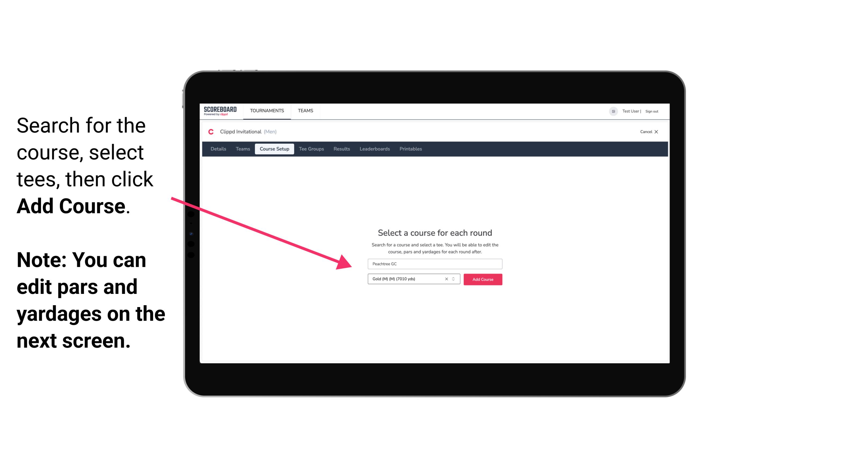Image resolution: width=868 pixels, height=467 pixels.
Task: Switch to the Details tab
Action: point(218,149)
